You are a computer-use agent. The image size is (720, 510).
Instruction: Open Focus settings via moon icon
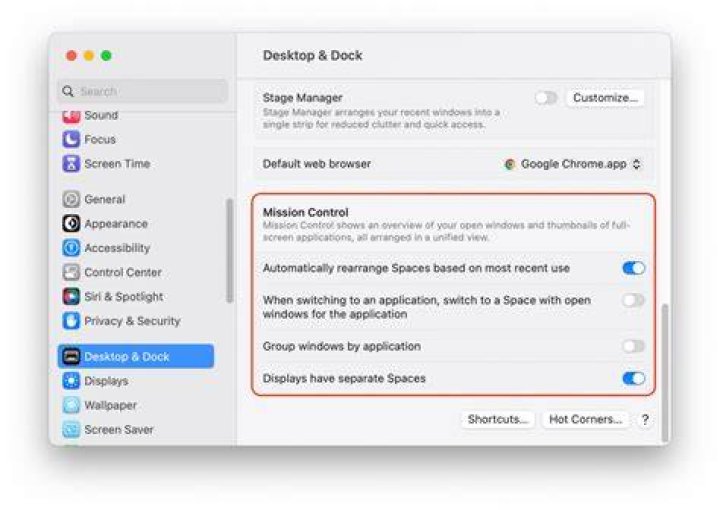(71, 139)
